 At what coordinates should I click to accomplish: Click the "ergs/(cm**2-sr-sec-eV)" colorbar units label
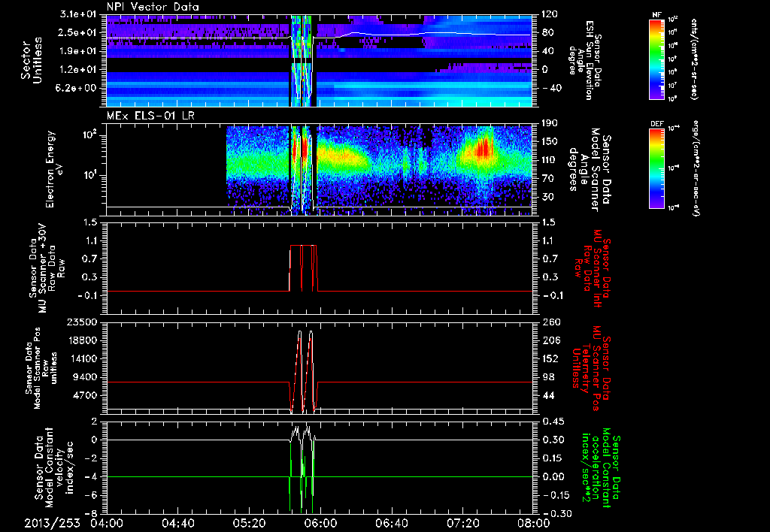click(696, 168)
